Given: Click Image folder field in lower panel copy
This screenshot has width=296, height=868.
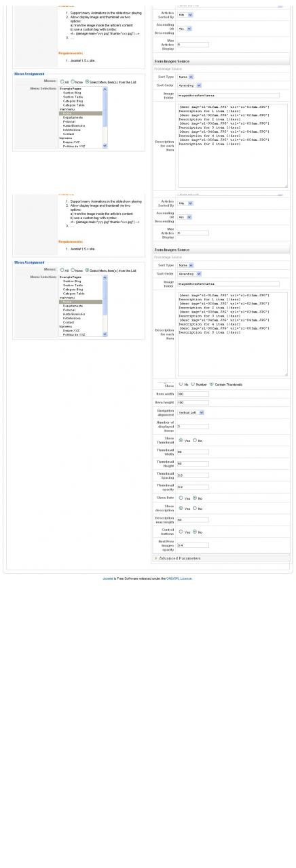Looking at the screenshot, I should coord(228,284).
